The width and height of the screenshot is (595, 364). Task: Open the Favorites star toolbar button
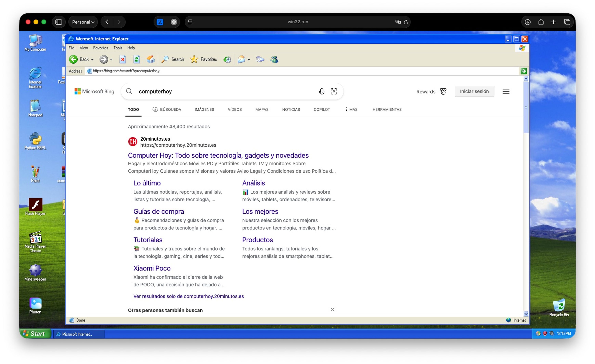click(x=203, y=59)
